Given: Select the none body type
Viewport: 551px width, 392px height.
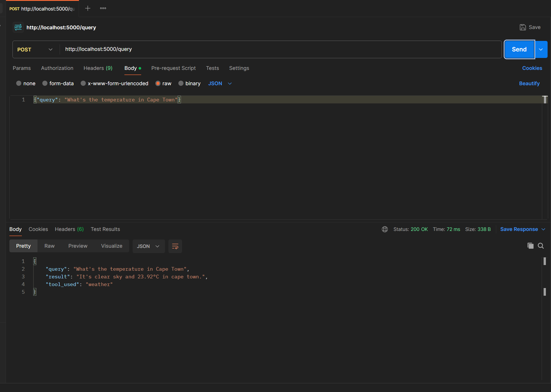Looking at the screenshot, I should [19, 84].
